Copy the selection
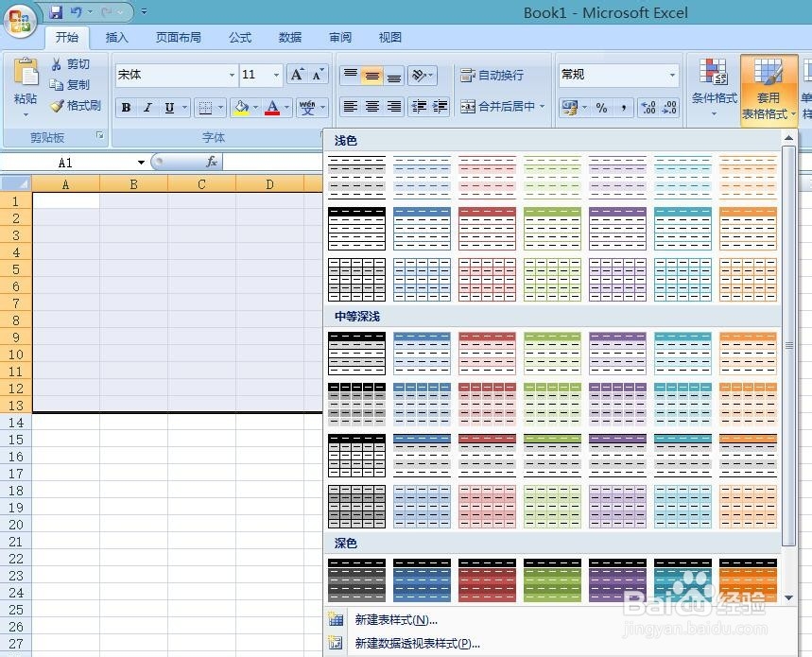The width and height of the screenshot is (812, 657). point(56,84)
